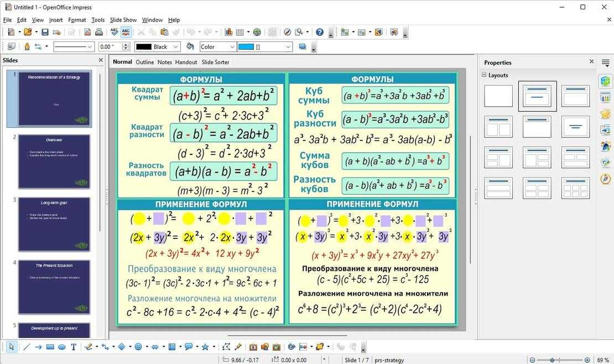Image resolution: width=614 pixels, height=364 pixels.
Task: Switch to the Slide Sorter tab
Action: coord(215,63)
